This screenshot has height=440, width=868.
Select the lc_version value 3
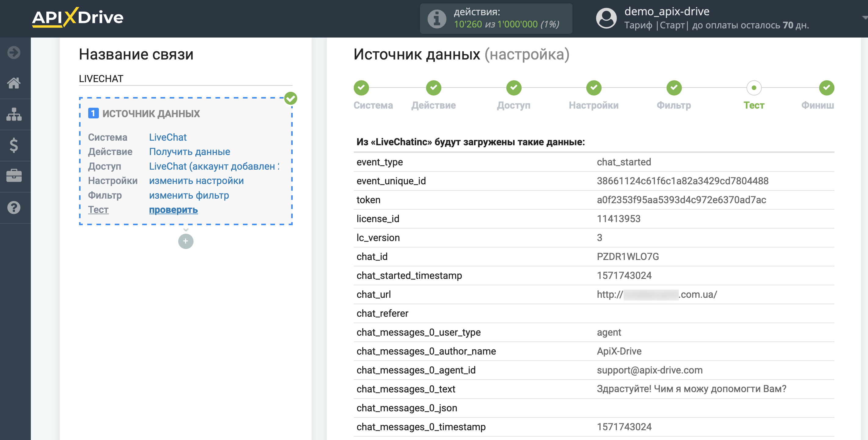click(x=599, y=237)
